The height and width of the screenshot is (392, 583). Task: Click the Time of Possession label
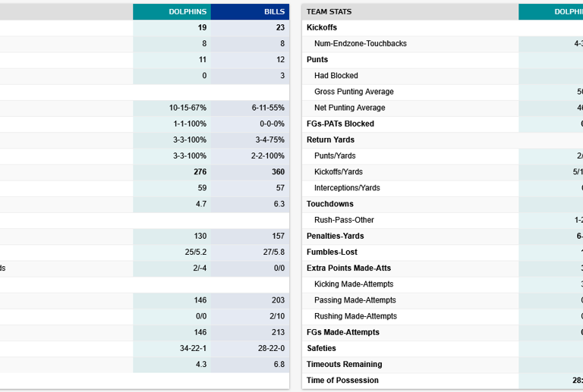pyautogui.click(x=342, y=380)
